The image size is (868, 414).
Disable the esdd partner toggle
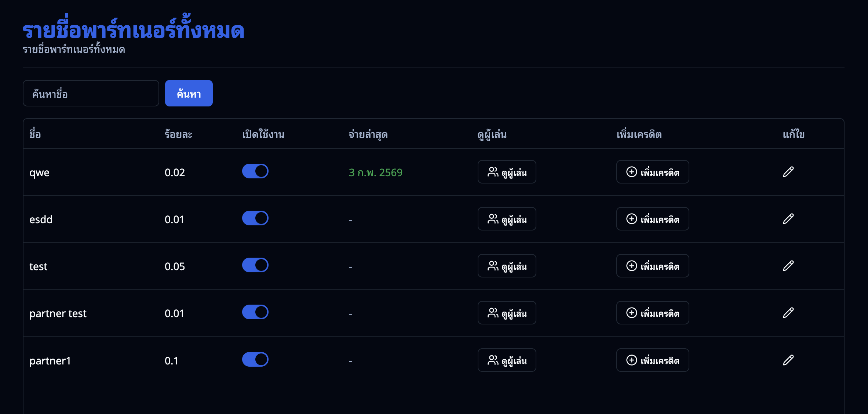(x=255, y=218)
